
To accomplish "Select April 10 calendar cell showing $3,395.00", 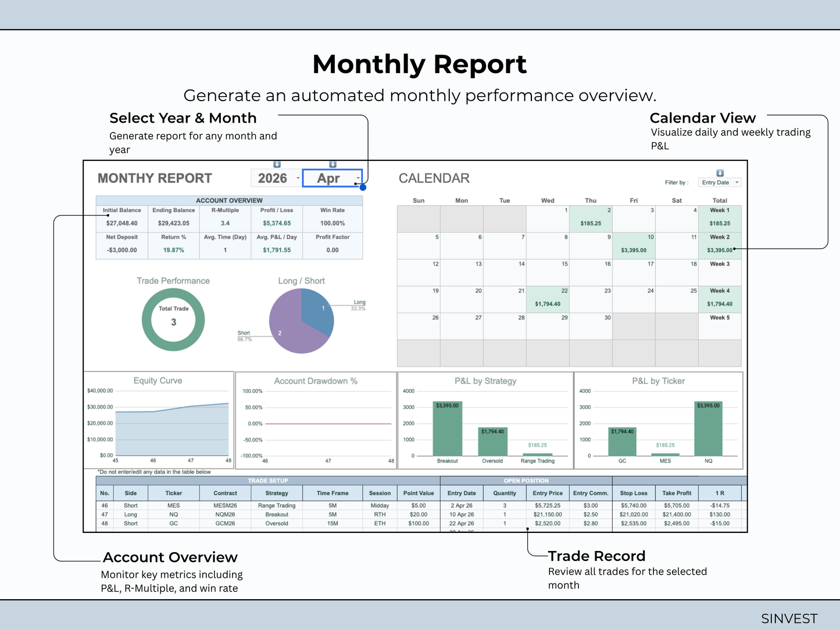I will tap(634, 246).
